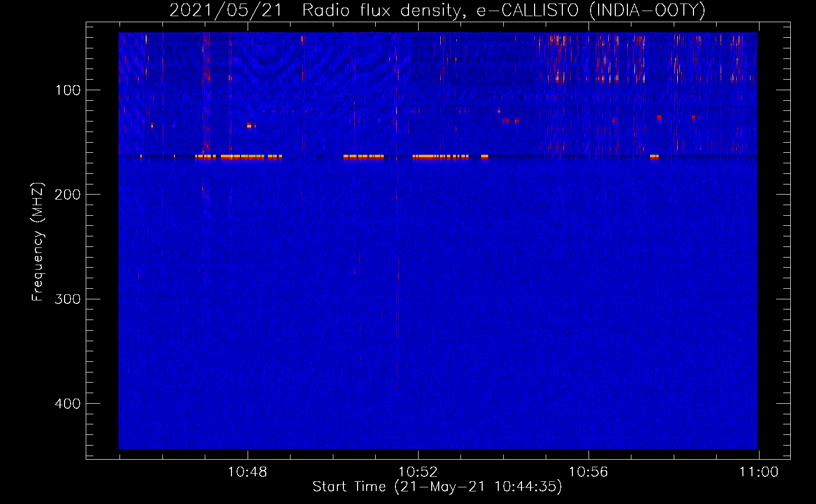Click the plot title "Radio flux density, e-CALLISTO (INDIA-OOTY)"
The image size is (816, 504).
coord(503,11)
